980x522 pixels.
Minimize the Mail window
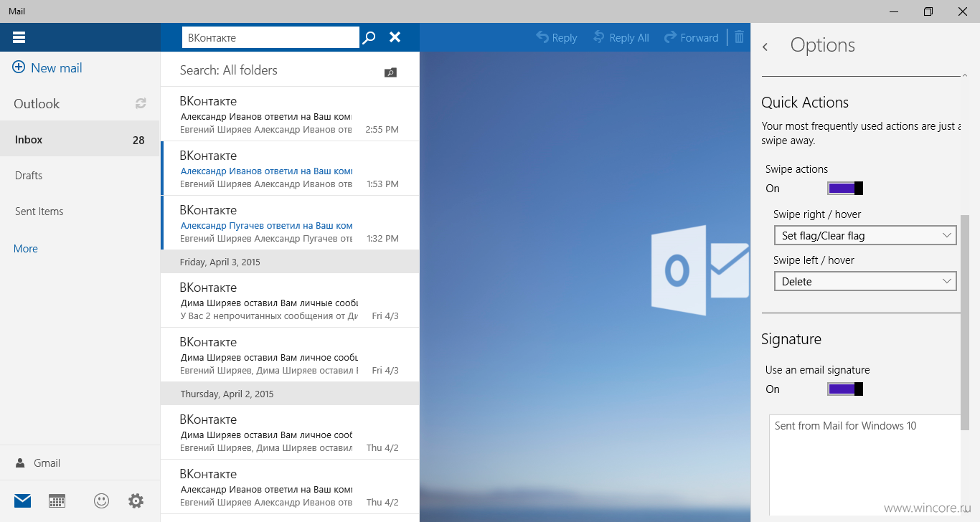click(x=895, y=11)
